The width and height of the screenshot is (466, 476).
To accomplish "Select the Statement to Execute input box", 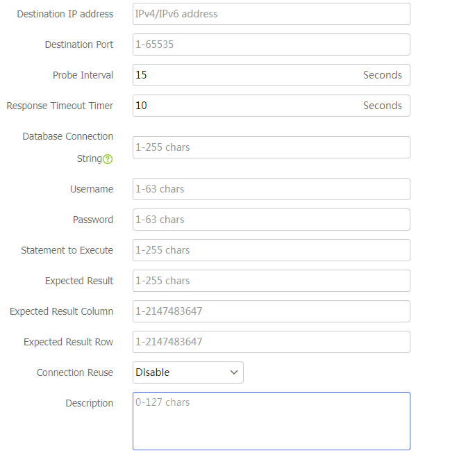I will coord(271,250).
